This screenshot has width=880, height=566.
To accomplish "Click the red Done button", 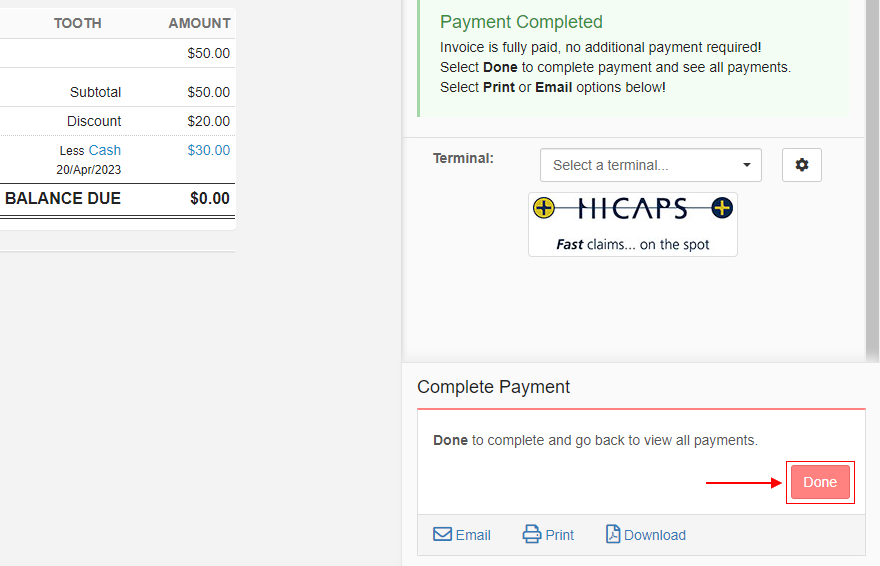I will point(820,482).
